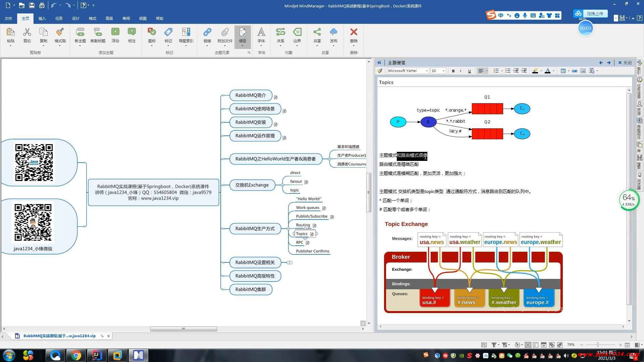This screenshot has width=644, height=362.
Task: Select the RabbitMQ实战课程 document tab
Action: [x=59, y=336]
